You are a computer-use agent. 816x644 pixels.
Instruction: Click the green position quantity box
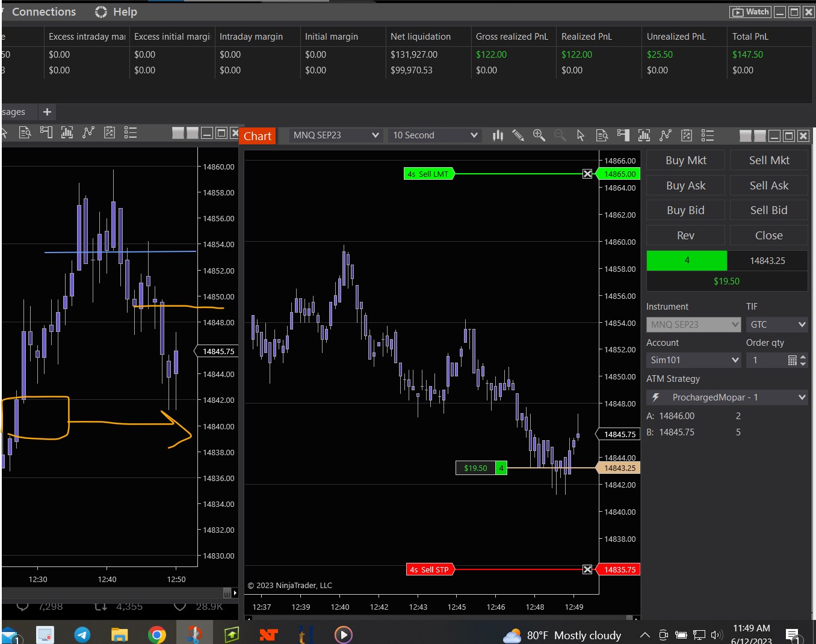coord(687,260)
